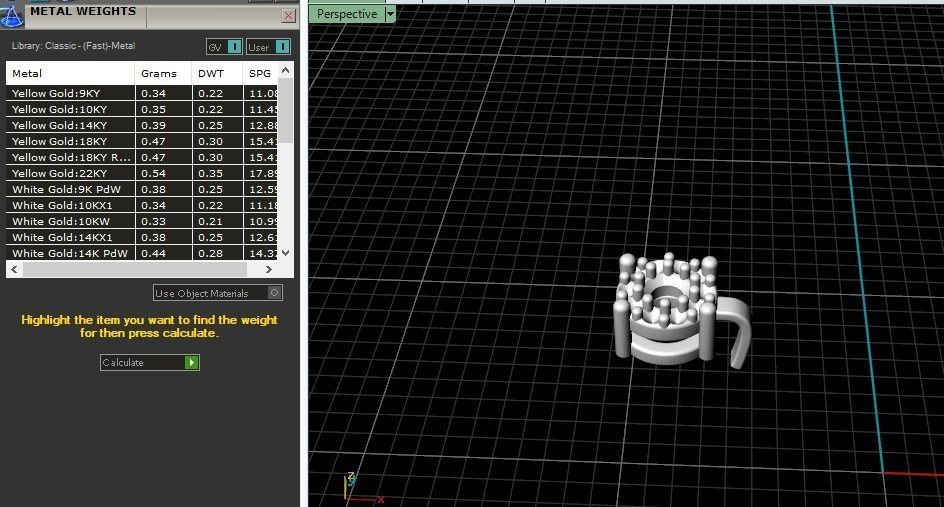Click the Grams column header
Image resolution: width=944 pixels, height=507 pixels.
[x=163, y=73]
